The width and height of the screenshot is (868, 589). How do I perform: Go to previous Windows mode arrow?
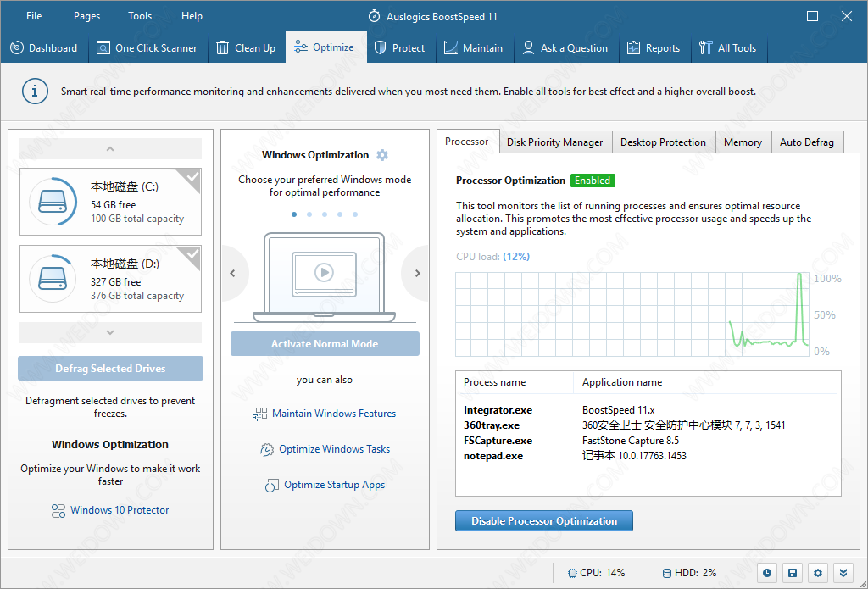pyautogui.click(x=234, y=273)
